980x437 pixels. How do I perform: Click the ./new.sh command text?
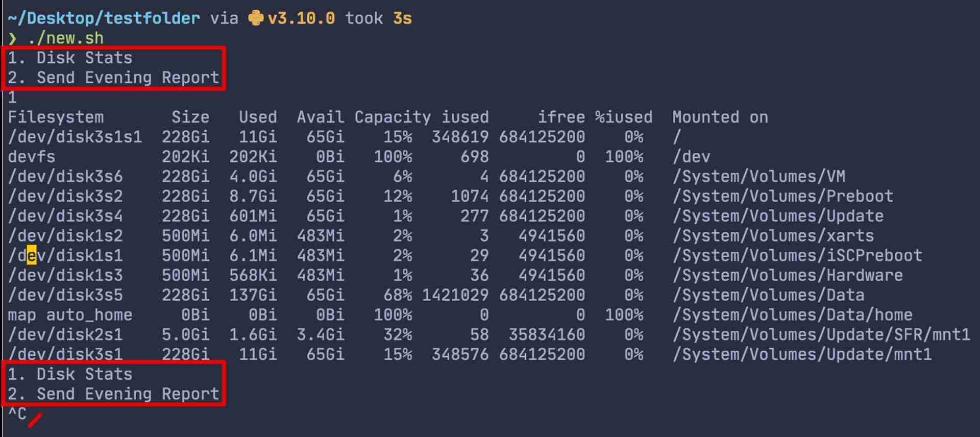coord(66,38)
